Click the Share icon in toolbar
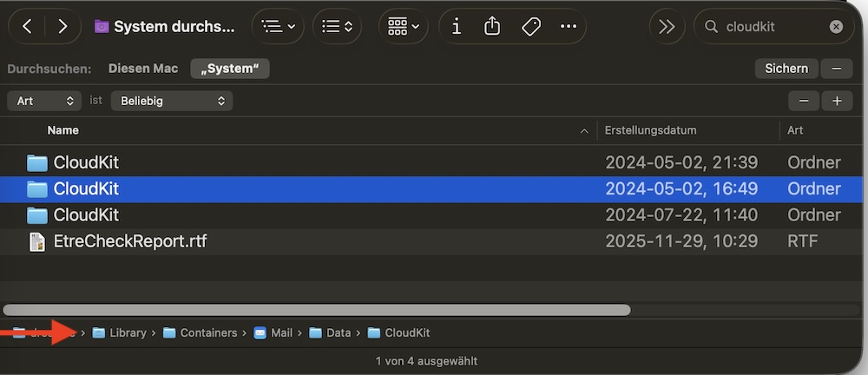The image size is (868, 375). pyautogui.click(x=492, y=27)
